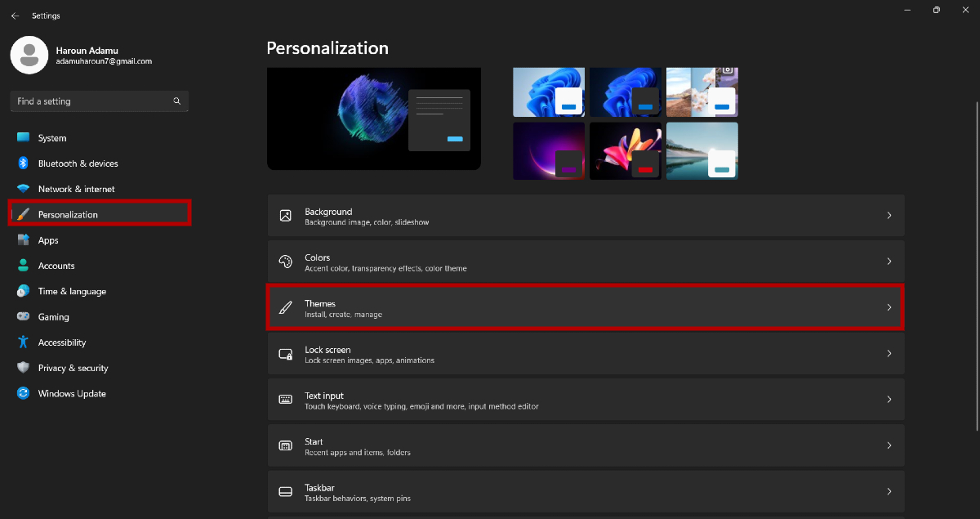980x519 pixels.
Task: Click the adamuharoun7@gmail.com email text
Action: [x=104, y=61]
